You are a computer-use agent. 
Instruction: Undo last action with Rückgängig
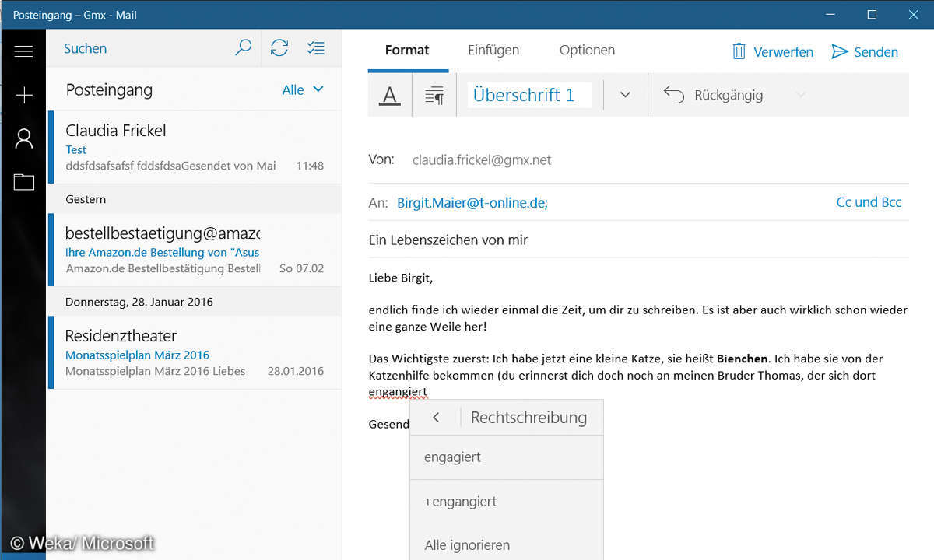coord(713,95)
